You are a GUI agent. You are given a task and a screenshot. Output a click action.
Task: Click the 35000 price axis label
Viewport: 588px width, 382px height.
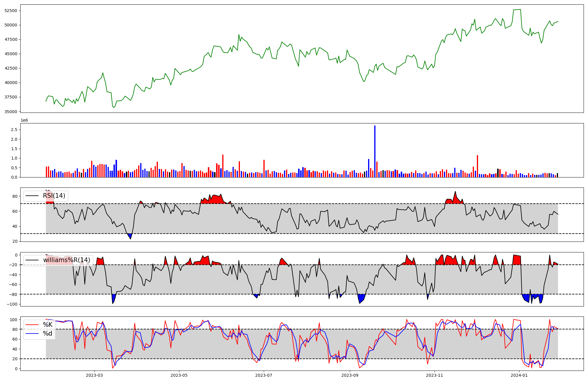pos(11,112)
